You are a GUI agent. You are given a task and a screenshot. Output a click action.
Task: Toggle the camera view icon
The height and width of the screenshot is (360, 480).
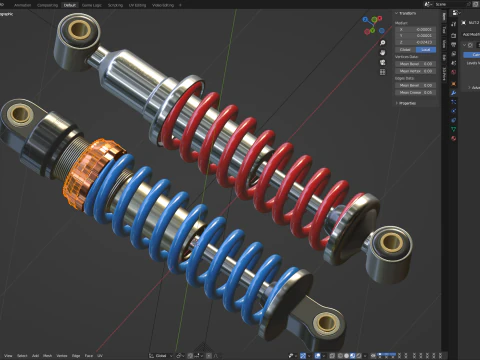[x=383, y=62]
